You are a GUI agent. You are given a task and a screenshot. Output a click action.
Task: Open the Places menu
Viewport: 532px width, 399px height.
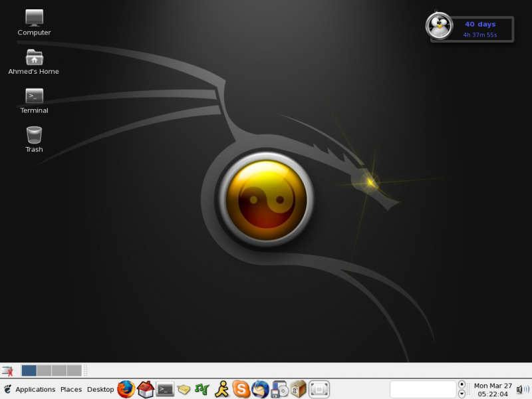point(70,390)
